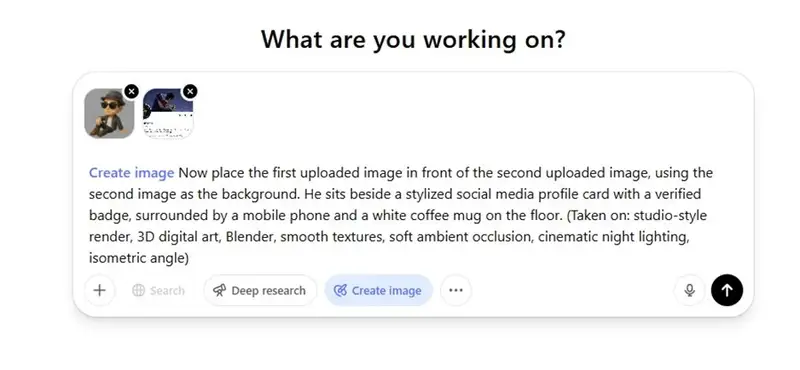This screenshot has width=800, height=370.
Task: Send the prompt with the black arrow button
Action: (727, 290)
